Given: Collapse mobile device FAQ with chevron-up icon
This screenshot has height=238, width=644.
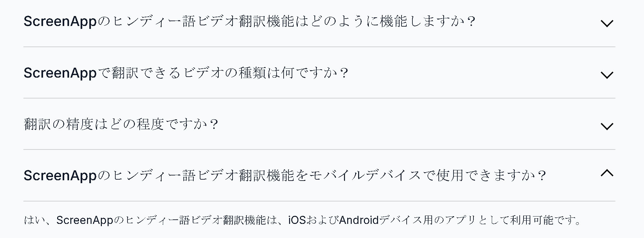Looking at the screenshot, I should pyautogui.click(x=607, y=173).
